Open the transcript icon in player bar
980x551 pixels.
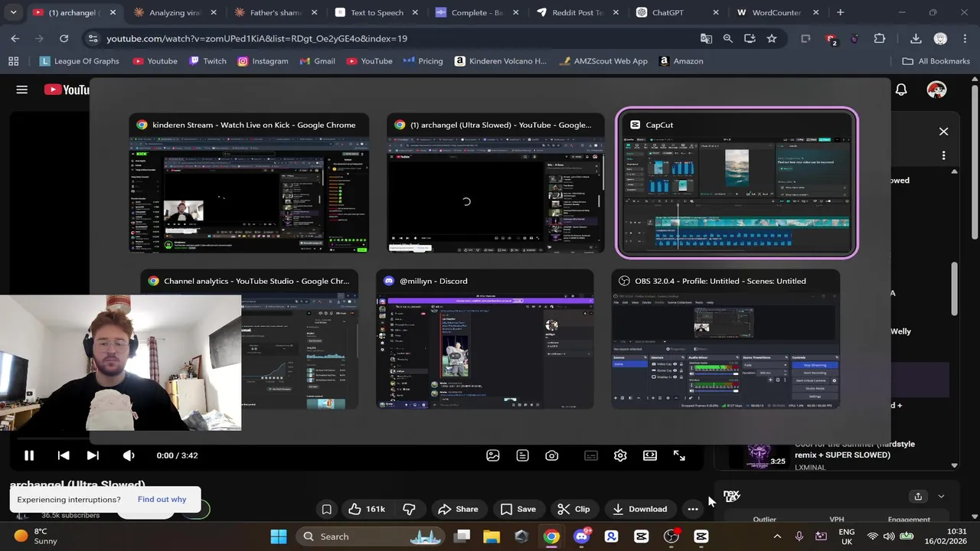tap(522, 455)
